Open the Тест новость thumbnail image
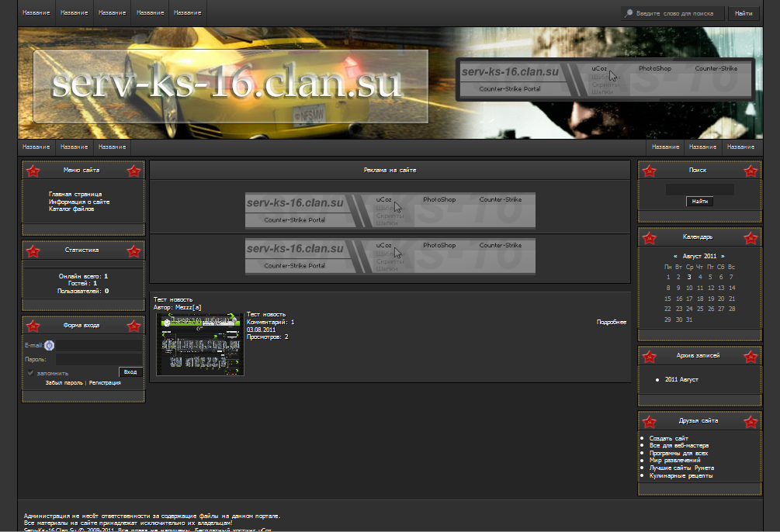Screen dimensions: 780x532 [x=200, y=344]
